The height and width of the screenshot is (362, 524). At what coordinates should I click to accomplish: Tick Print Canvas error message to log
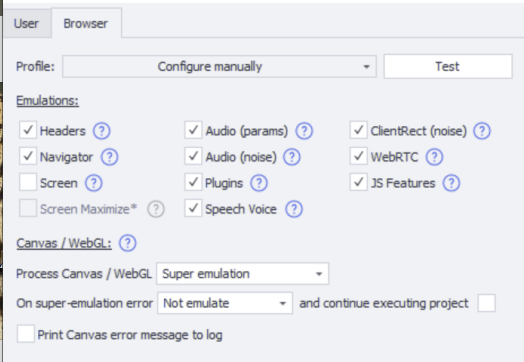(26, 334)
